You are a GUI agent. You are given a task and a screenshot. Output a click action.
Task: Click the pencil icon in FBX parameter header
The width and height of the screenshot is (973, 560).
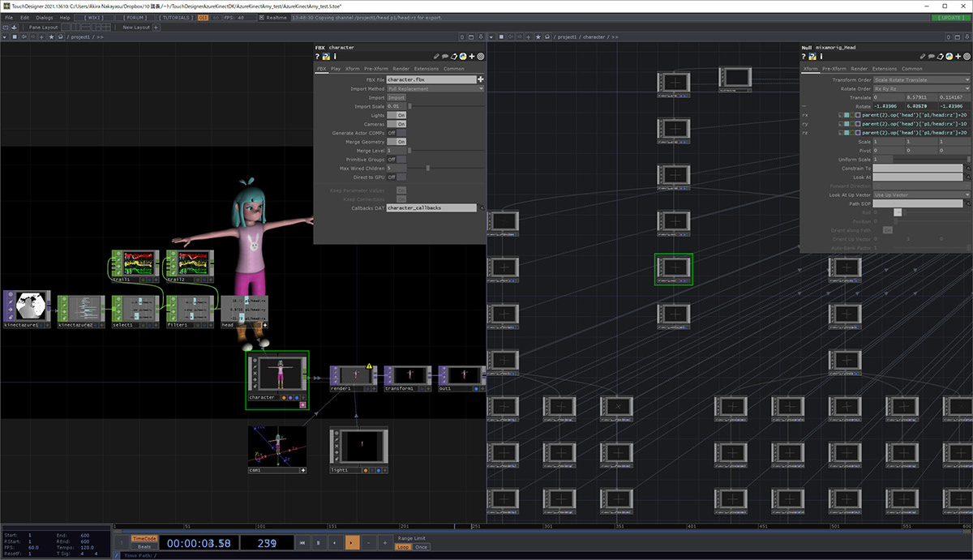coord(437,57)
